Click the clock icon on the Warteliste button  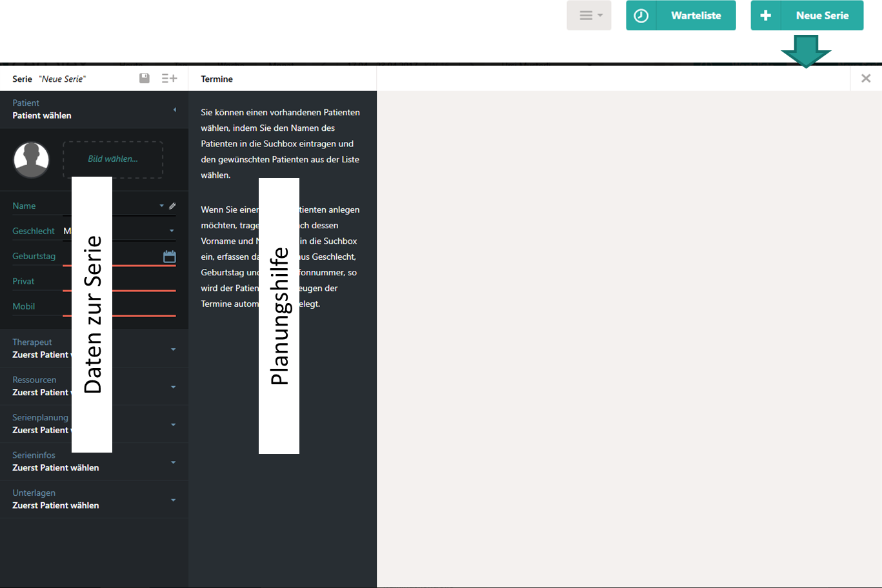641,15
